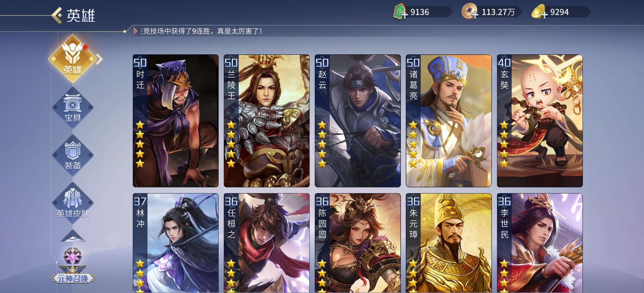This screenshot has height=293, width=644.
Task: View the 李世民 hero card
Action: [540, 243]
